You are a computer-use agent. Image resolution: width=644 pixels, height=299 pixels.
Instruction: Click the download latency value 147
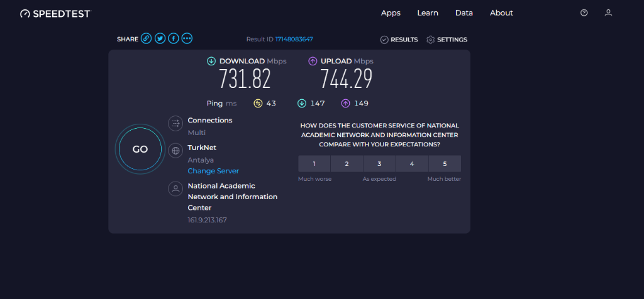coord(318,104)
